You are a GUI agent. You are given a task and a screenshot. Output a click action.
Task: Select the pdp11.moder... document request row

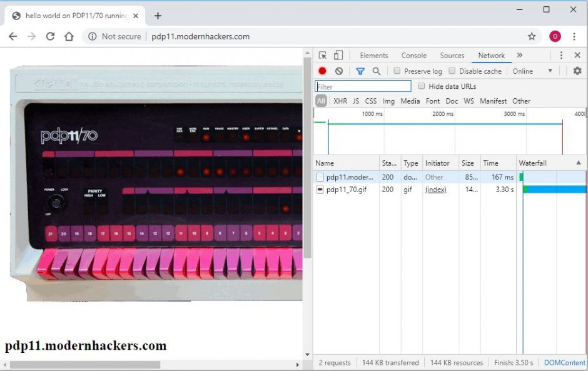(450, 177)
